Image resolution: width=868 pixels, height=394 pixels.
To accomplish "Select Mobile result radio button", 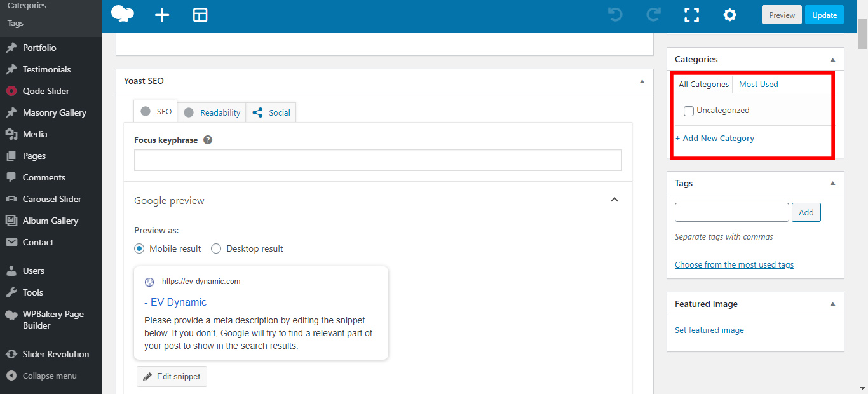I will (x=139, y=248).
